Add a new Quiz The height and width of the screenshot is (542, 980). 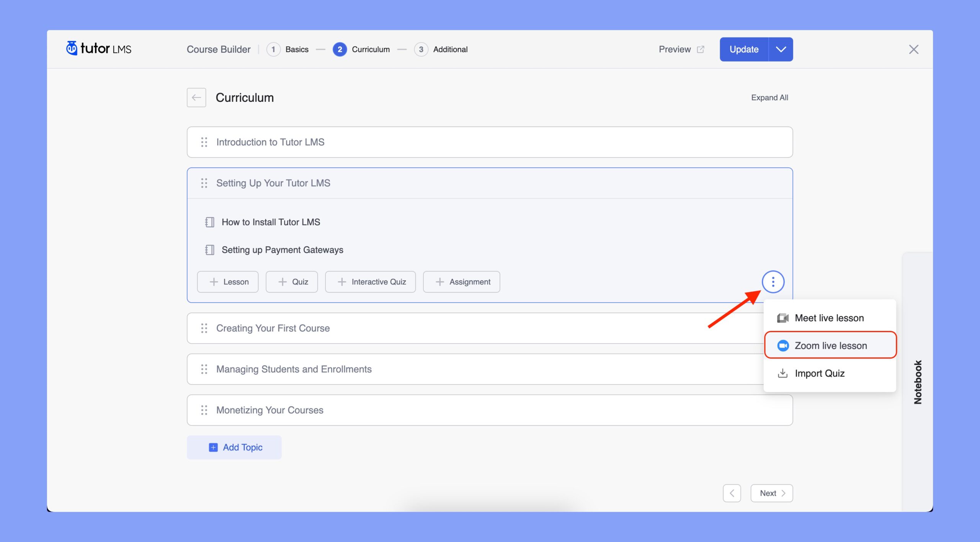pos(292,282)
